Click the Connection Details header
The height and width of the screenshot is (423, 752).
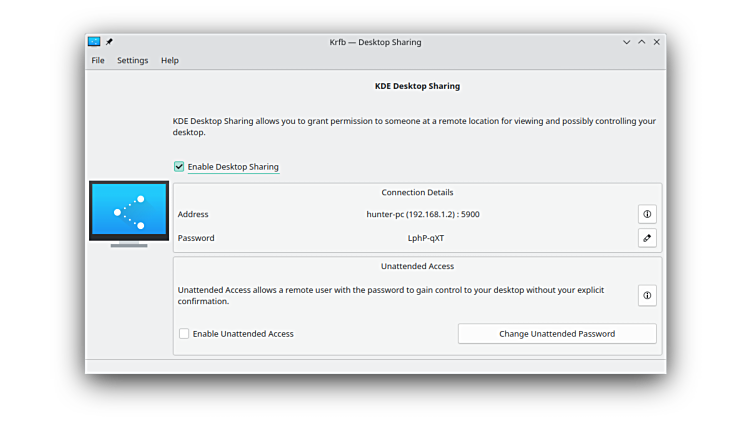point(417,192)
